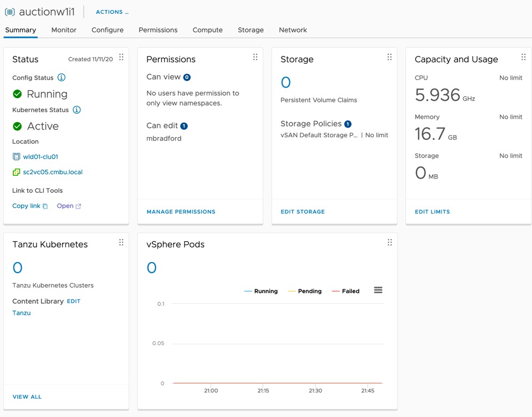
Task: Click MANAGE PERMISSIONS
Action: tap(181, 212)
